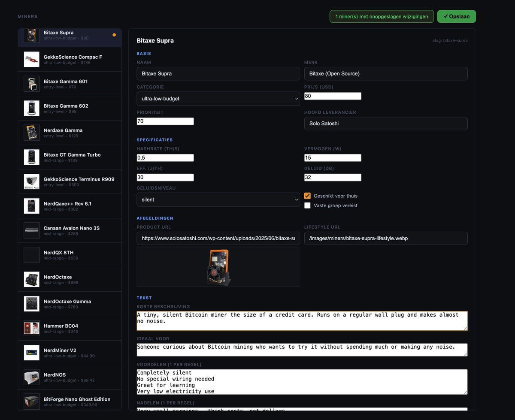Click the Naam input field
515x420 pixels.
pyautogui.click(x=218, y=73)
